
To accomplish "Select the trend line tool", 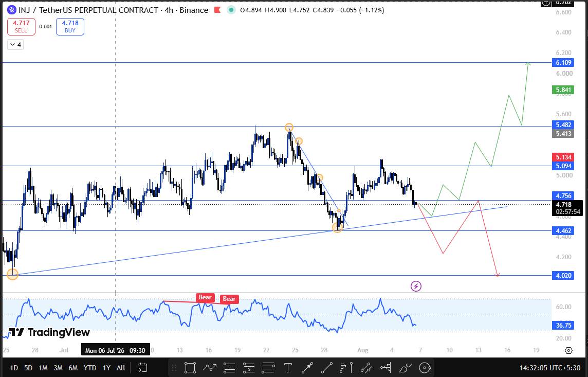I will click(x=326, y=368).
